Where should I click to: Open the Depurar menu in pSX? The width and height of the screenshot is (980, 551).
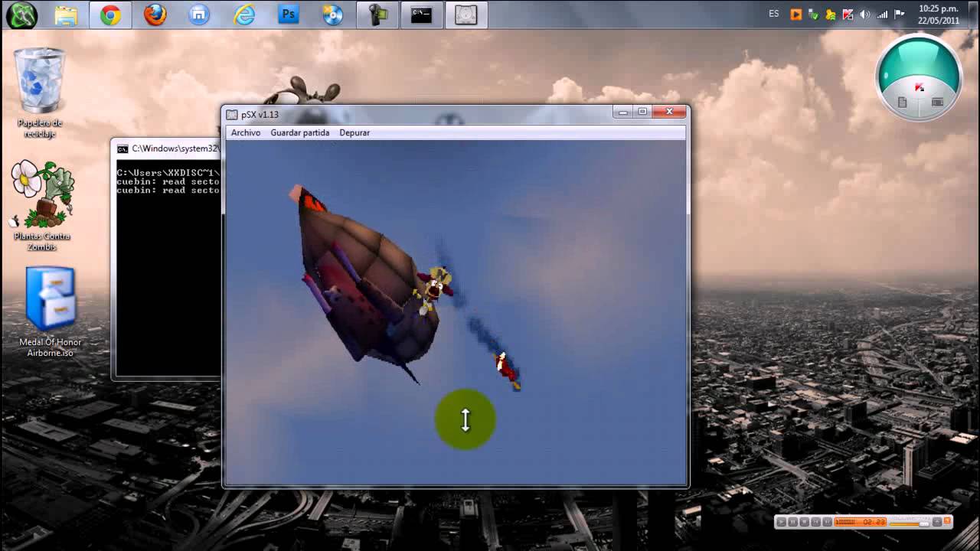[354, 132]
